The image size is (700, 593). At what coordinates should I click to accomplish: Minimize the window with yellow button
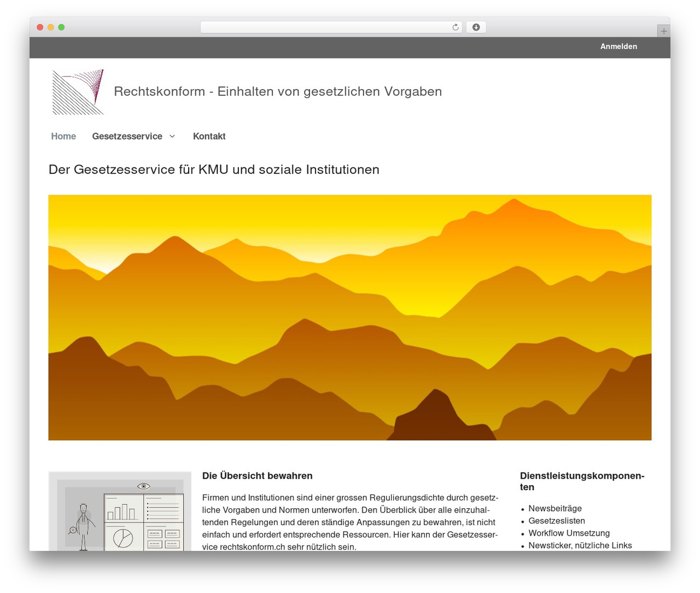(x=51, y=27)
